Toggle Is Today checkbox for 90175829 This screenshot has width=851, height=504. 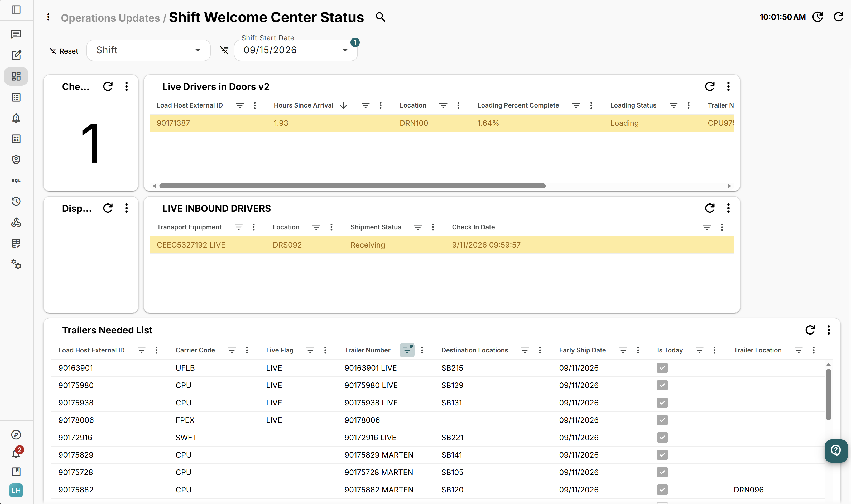(662, 455)
